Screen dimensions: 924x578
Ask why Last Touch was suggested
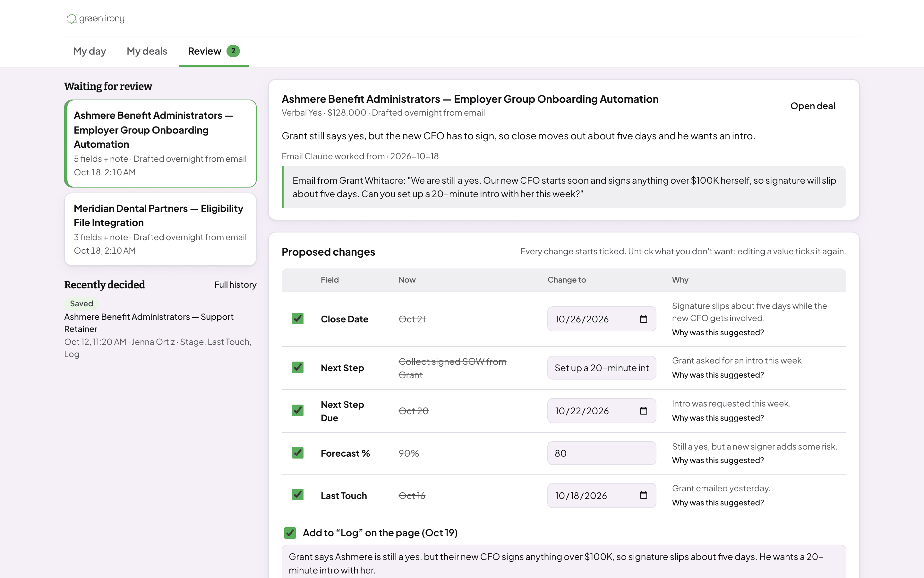(718, 503)
